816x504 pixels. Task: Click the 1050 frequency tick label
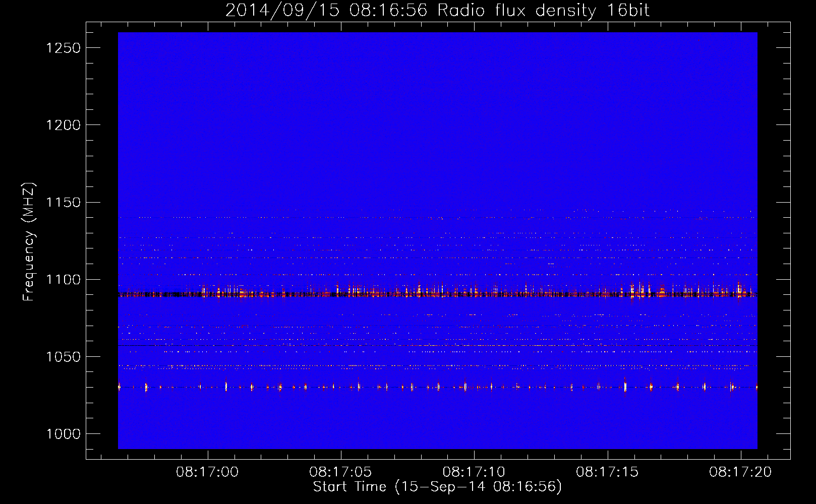click(63, 357)
